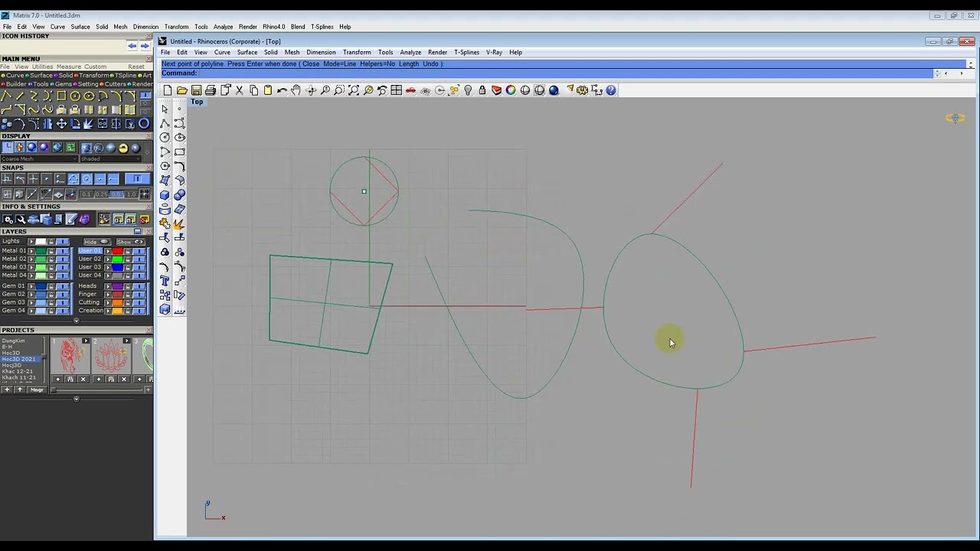Viewport: 980px width, 551px height.
Task: Open the T-Splines menu in Rhino window
Action: click(x=466, y=52)
